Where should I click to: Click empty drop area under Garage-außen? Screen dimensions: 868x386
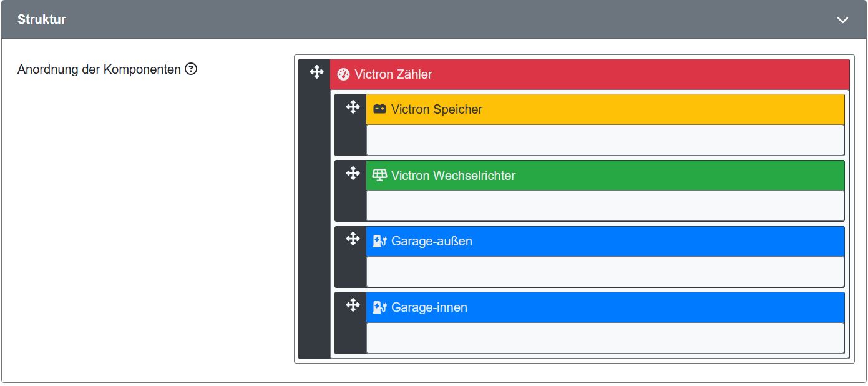click(605, 272)
